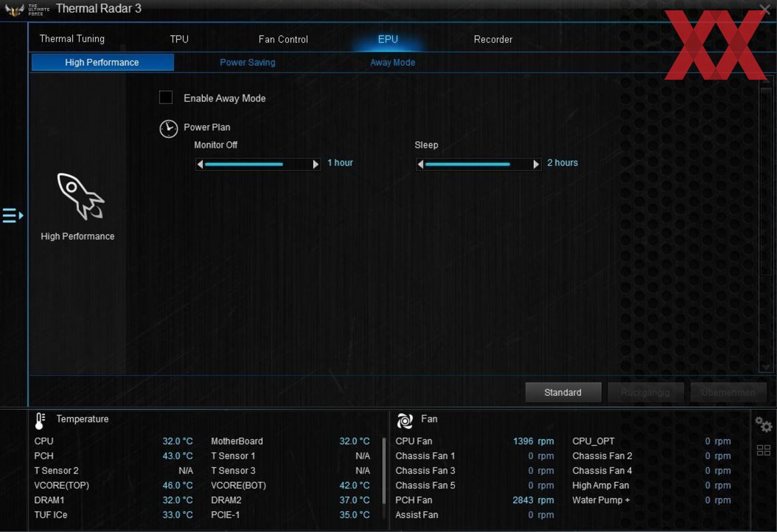Select the High Performance sub-tab
The width and height of the screenshot is (777, 532).
(102, 62)
